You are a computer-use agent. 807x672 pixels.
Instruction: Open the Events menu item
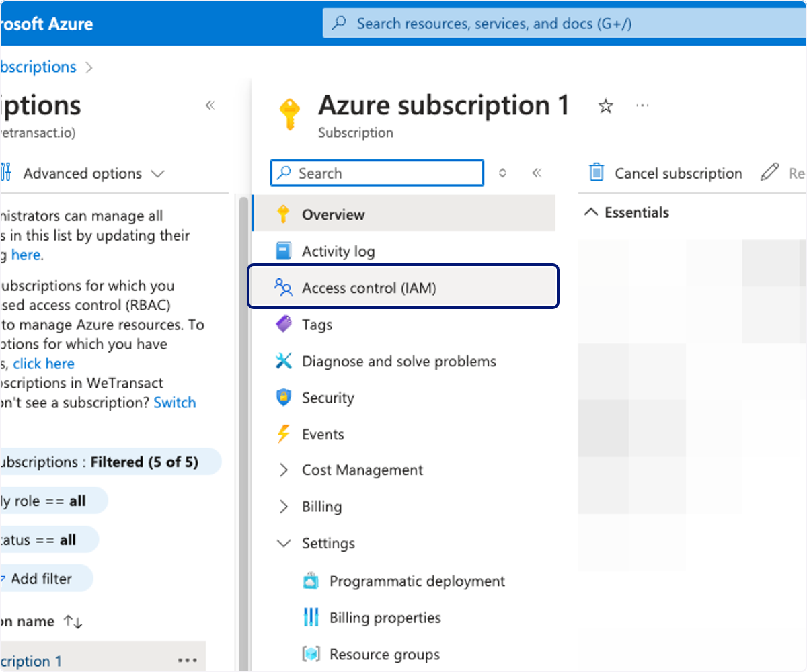404,434
